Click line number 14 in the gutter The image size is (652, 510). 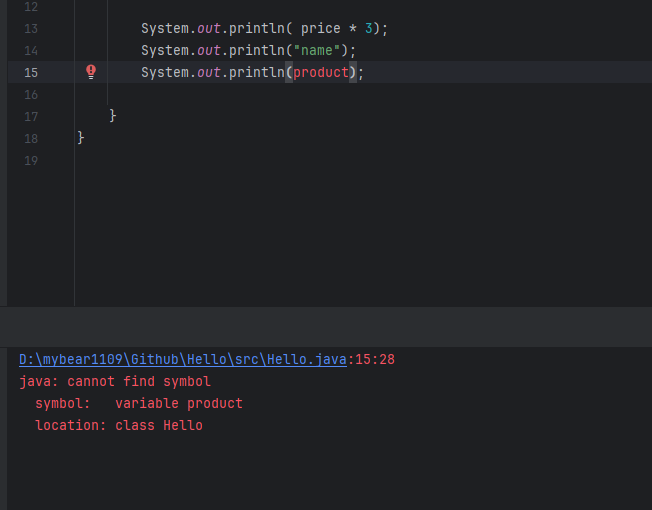(x=31, y=51)
